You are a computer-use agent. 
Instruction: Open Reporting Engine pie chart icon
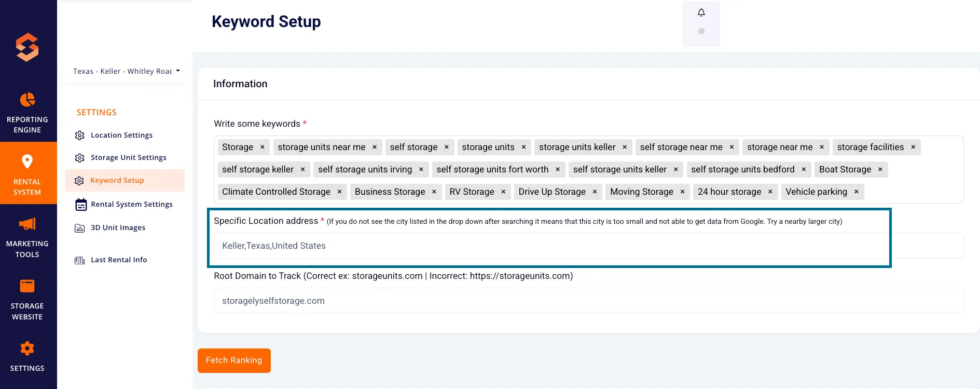point(27,99)
